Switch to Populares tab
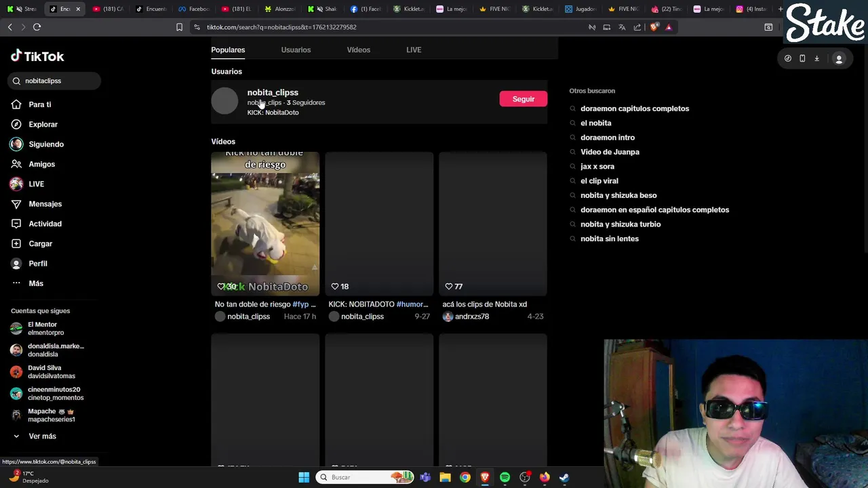The width and height of the screenshot is (868, 488). click(x=228, y=49)
